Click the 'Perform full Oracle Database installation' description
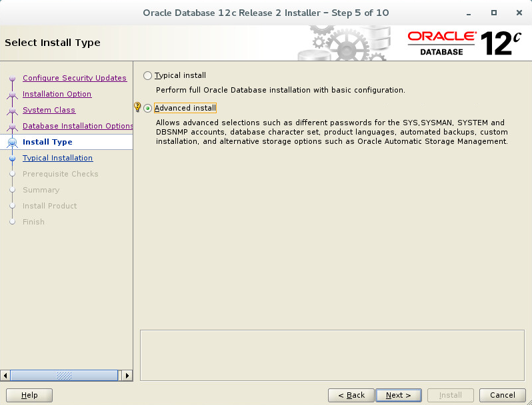This screenshot has height=405, width=532. 281,90
